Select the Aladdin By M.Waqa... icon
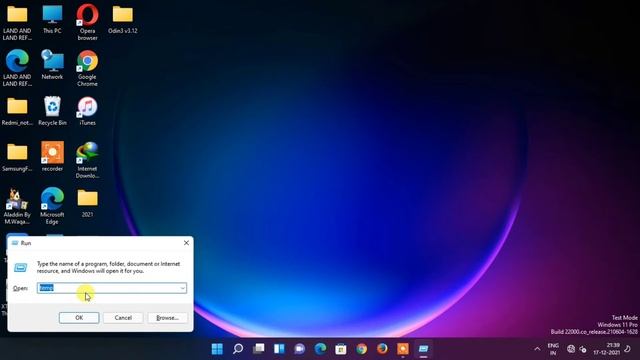 [17, 207]
